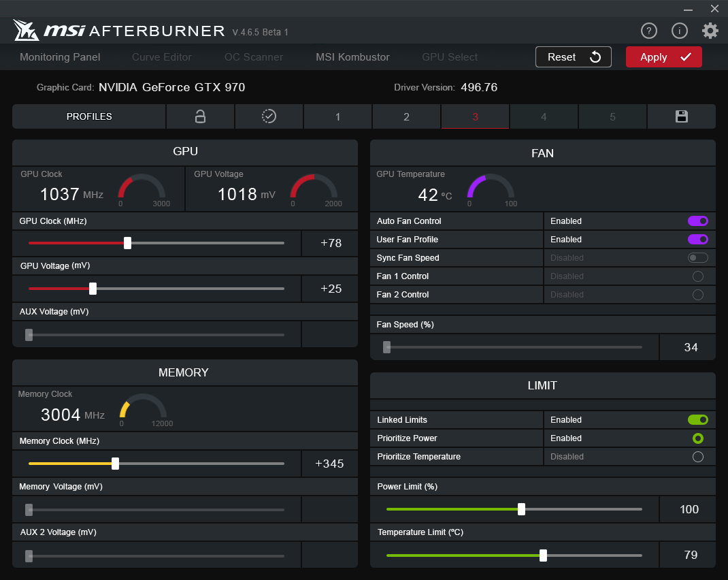Adjust the Power Limit slider
The height and width of the screenshot is (580, 728).
click(522, 509)
